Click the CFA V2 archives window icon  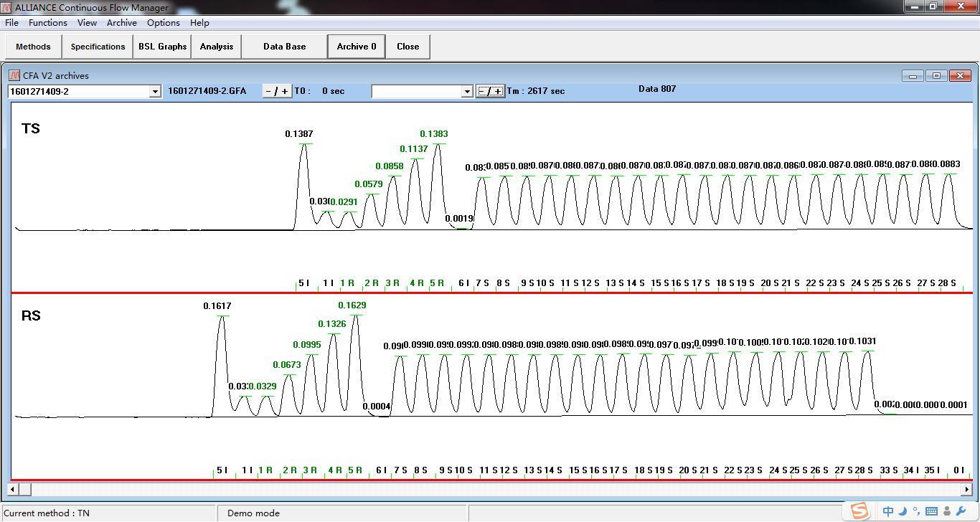pyautogui.click(x=14, y=75)
